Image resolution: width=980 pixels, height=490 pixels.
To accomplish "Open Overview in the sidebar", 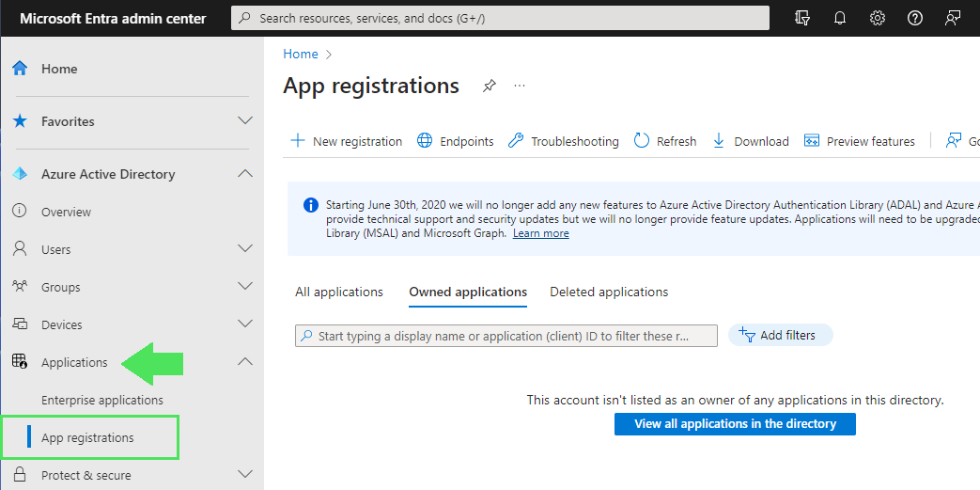I will pyautogui.click(x=67, y=213).
